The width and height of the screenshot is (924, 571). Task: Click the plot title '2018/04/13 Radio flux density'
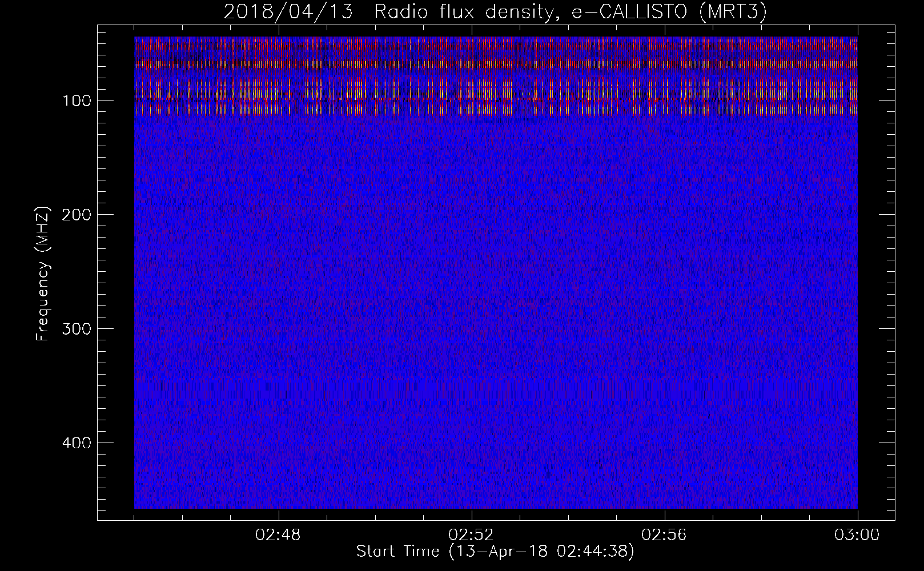(495, 12)
